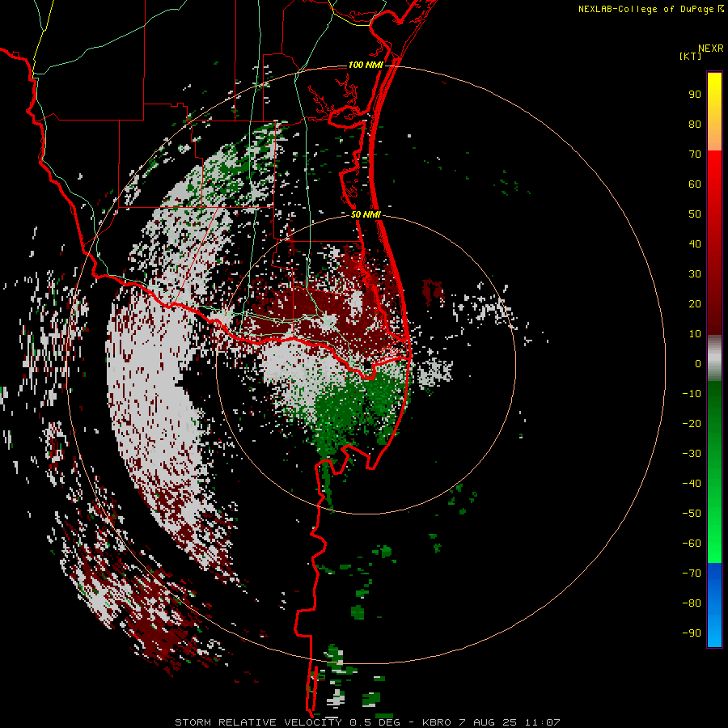Click the -70 value on velocity scale
The width and height of the screenshot is (728, 728).
[x=692, y=574]
